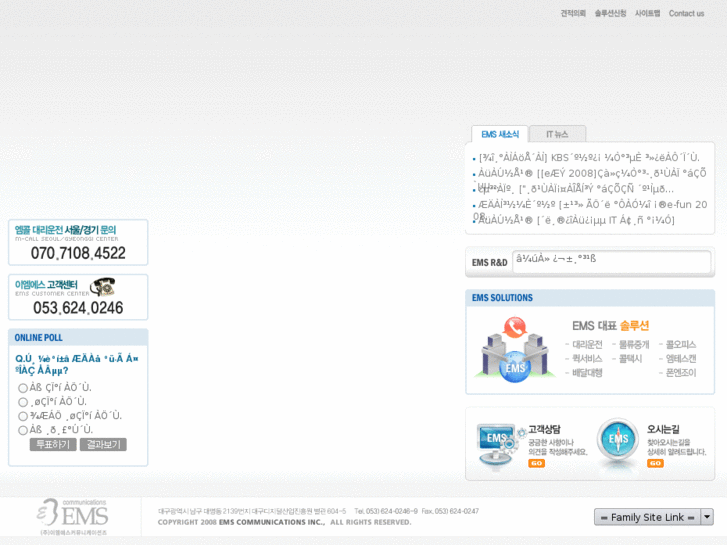Open the 대리운전 solution link

coord(587,345)
